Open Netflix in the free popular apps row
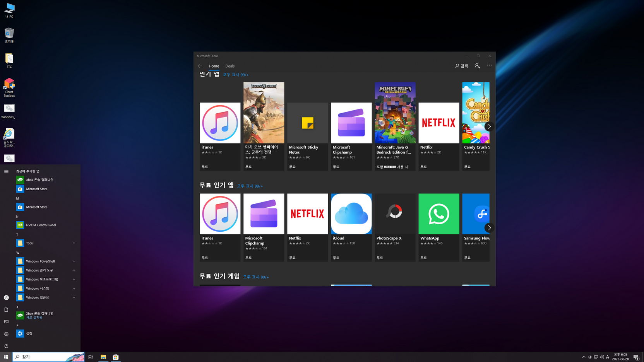The height and width of the screenshot is (362, 644). click(307, 227)
